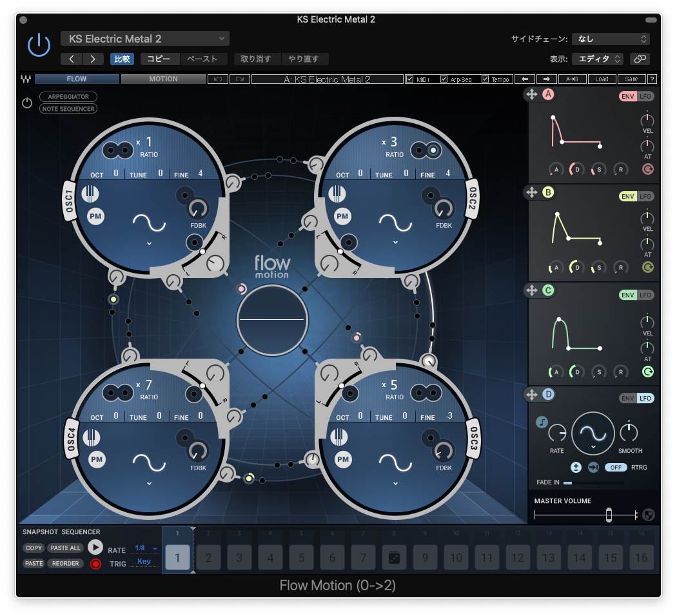Toggle OSC2 keyboard tracking icon
The height and width of the screenshot is (616, 677).
click(x=337, y=194)
